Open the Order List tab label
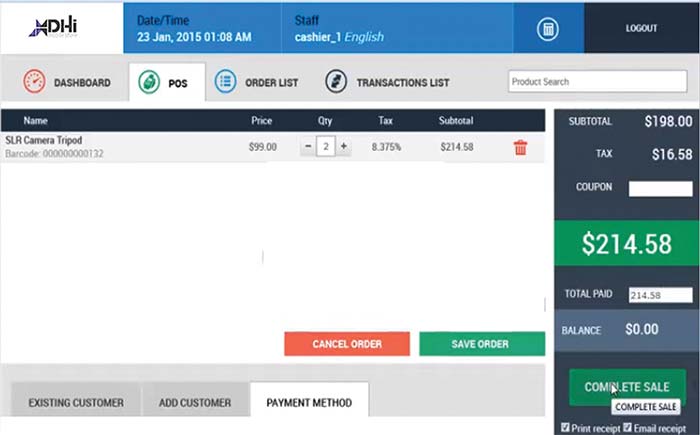 coord(271,83)
